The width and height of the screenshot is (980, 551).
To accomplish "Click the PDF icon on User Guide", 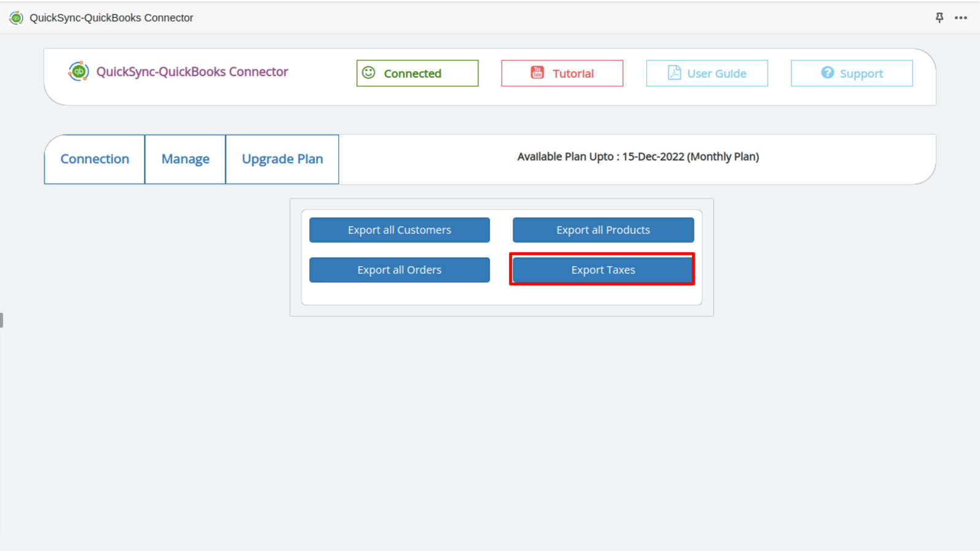I will (674, 73).
